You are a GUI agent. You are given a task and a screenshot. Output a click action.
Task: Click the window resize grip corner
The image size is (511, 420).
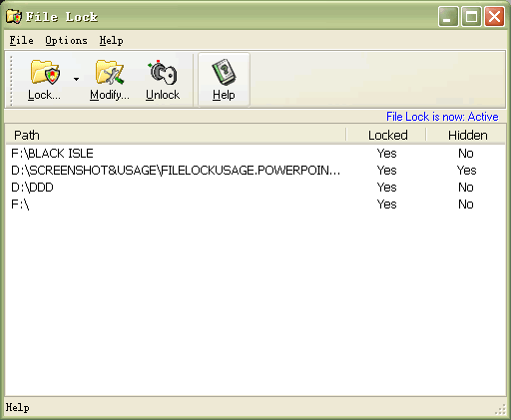point(500,409)
